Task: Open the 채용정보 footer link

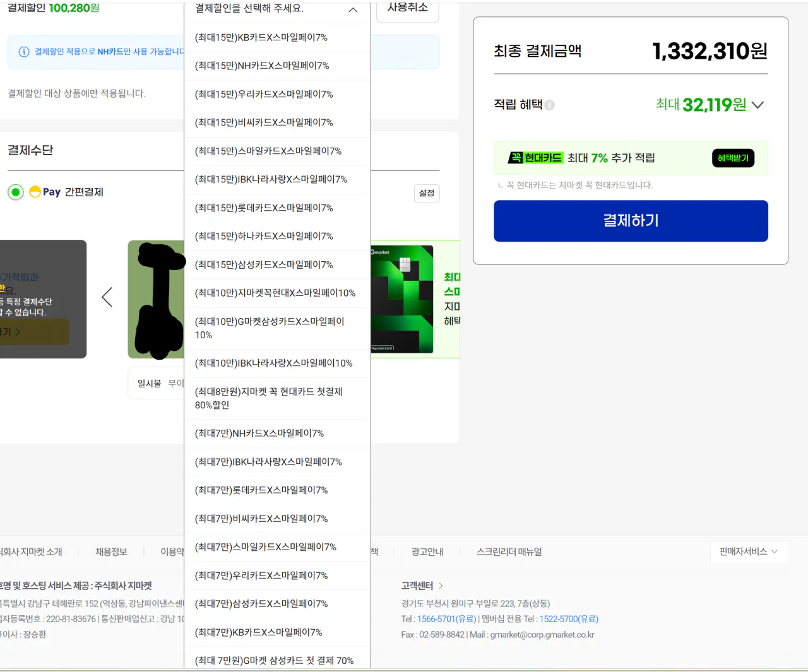Action: pos(111,551)
